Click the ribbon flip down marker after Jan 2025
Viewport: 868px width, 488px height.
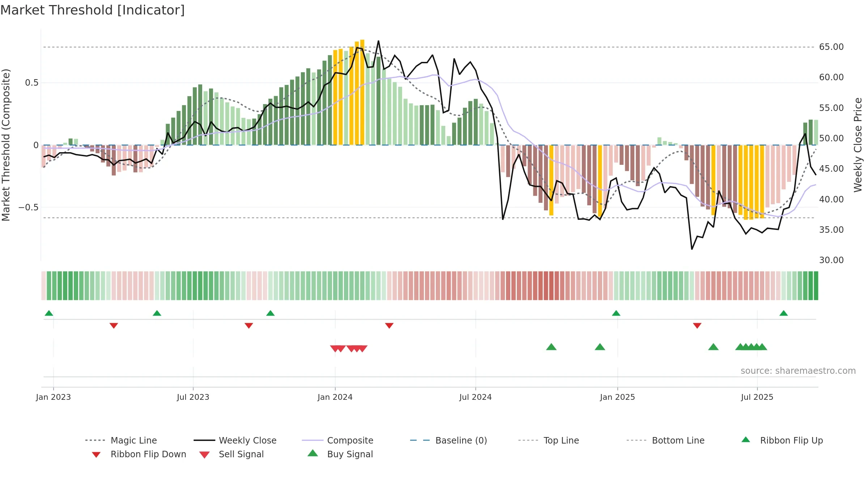(x=697, y=326)
